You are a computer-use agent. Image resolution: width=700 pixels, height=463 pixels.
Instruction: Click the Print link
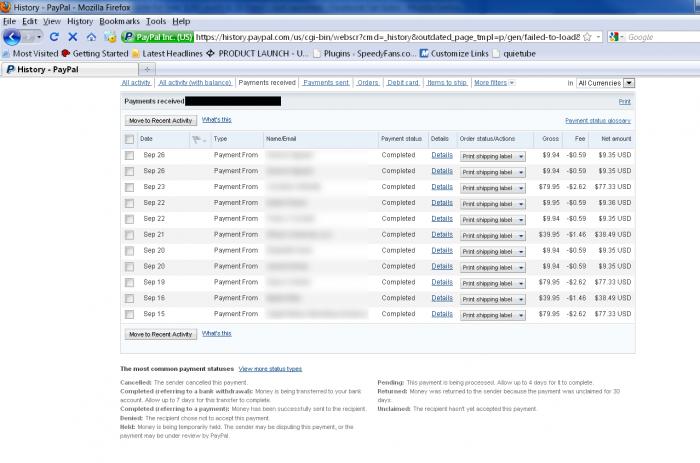[x=625, y=102]
